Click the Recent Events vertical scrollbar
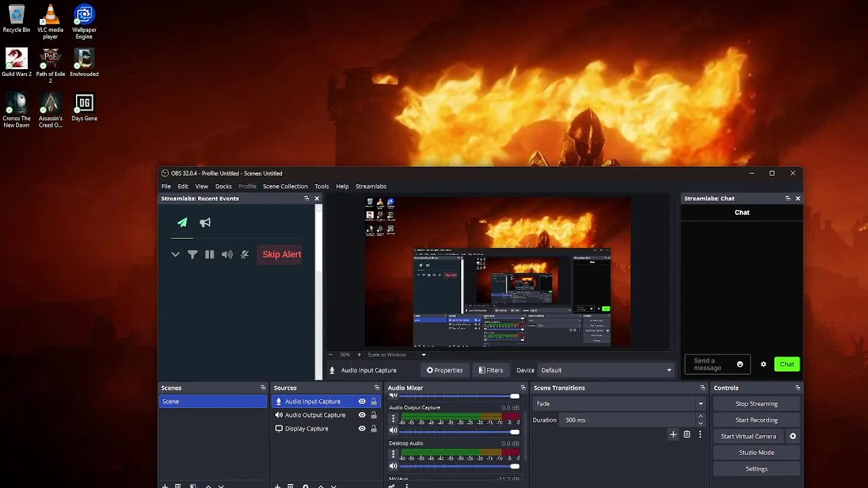Viewport: 868px width, 488px height. click(x=319, y=291)
